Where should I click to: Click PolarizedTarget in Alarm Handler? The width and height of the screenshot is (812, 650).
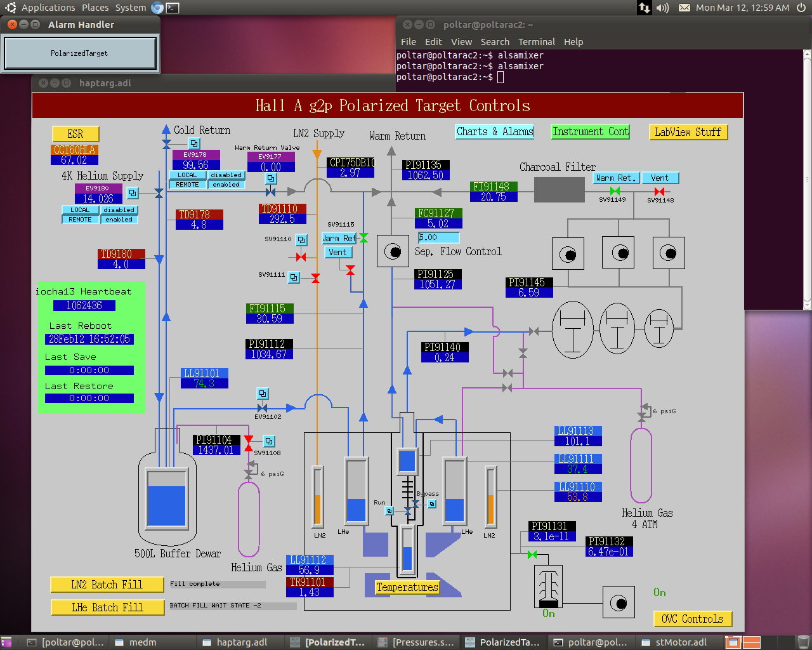[80, 53]
